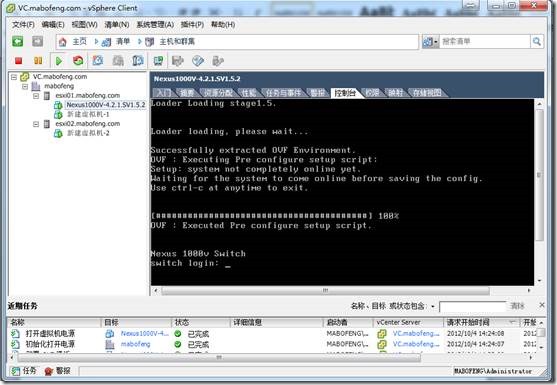Open the recent tasks filter dropdown arrow
This screenshot has width=557, height=385.
pyautogui.click(x=433, y=306)
